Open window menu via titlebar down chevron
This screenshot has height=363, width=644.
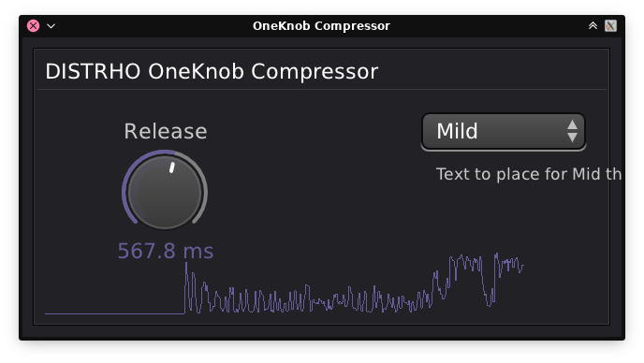(51, 26)
